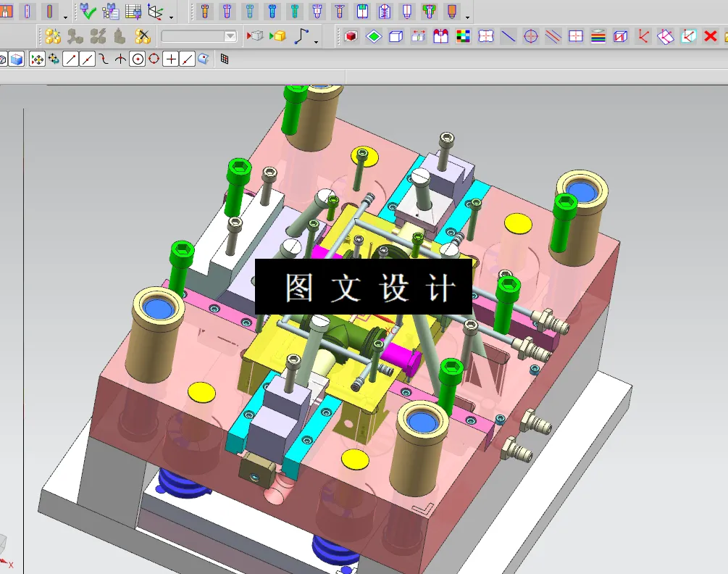Screen dimensions: 728x574
Task: Expand the dropdown arrow beside the bolt icons
Action: (468, 16)
